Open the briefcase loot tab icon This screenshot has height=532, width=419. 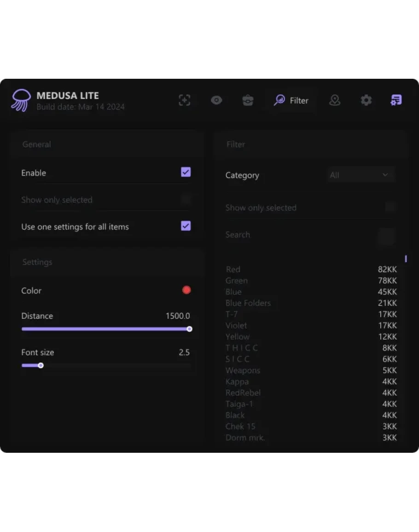click(248, 100)
